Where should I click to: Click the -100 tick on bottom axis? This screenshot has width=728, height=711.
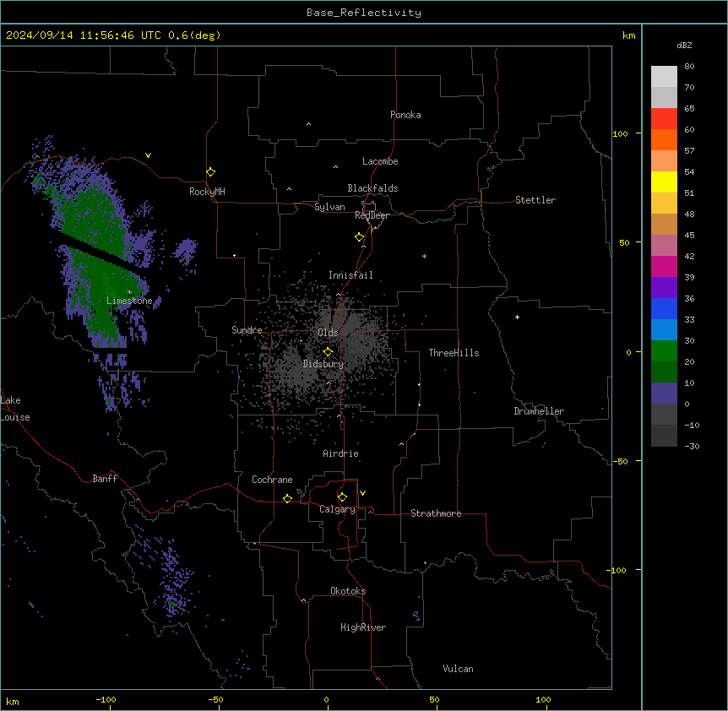[106, 699]
